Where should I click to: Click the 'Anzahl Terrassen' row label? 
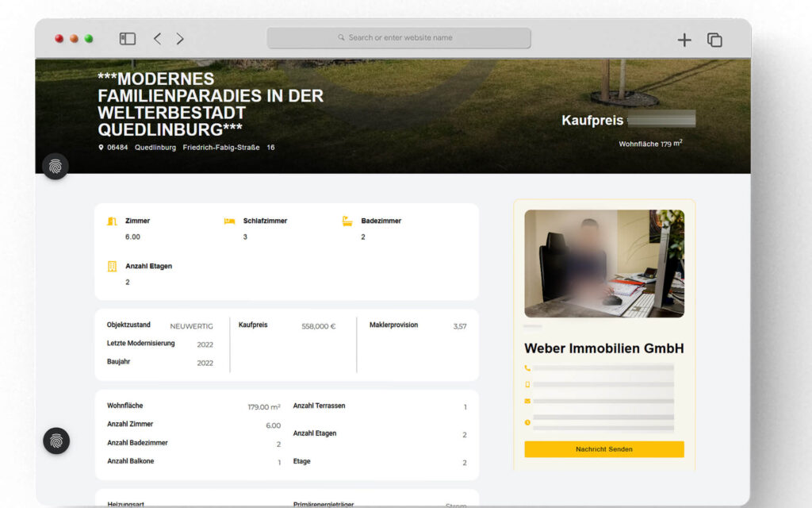[x=319, y=406]
